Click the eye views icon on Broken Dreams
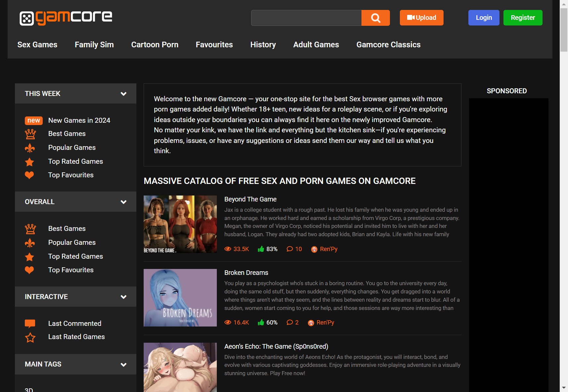 click(x=228, y=323)
